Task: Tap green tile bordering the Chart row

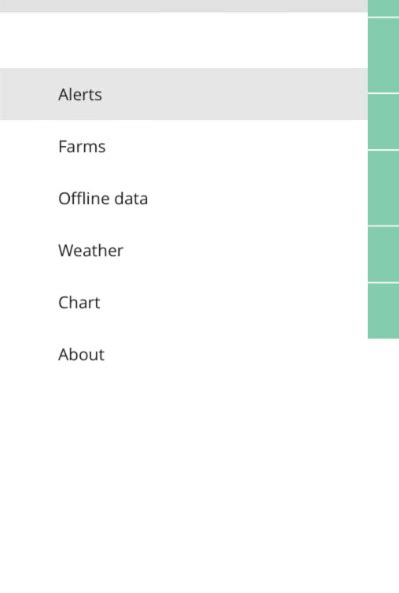Action: coord(383,311)
